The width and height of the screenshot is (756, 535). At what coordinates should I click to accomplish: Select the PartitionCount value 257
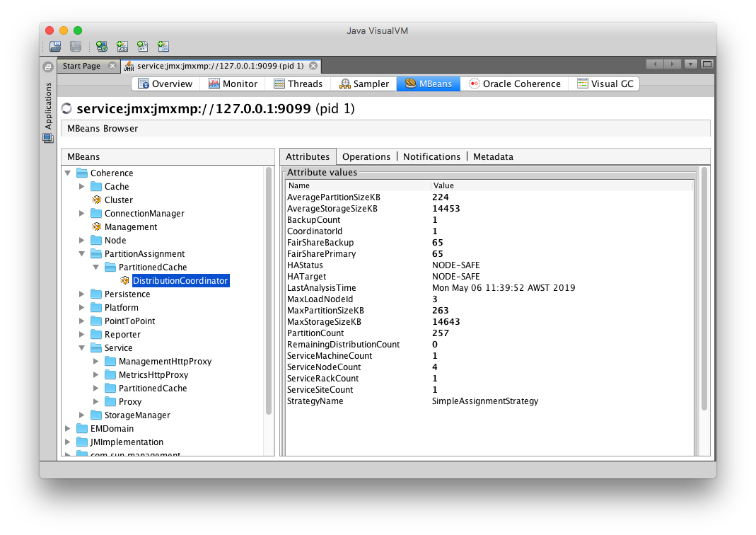pyautogui.click(x=440, y=333)
